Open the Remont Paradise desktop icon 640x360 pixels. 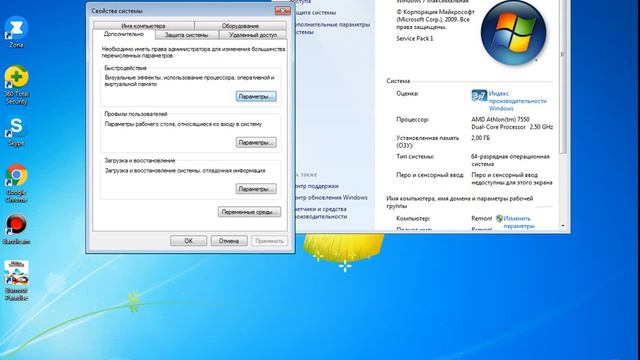(x=16, y=280)
